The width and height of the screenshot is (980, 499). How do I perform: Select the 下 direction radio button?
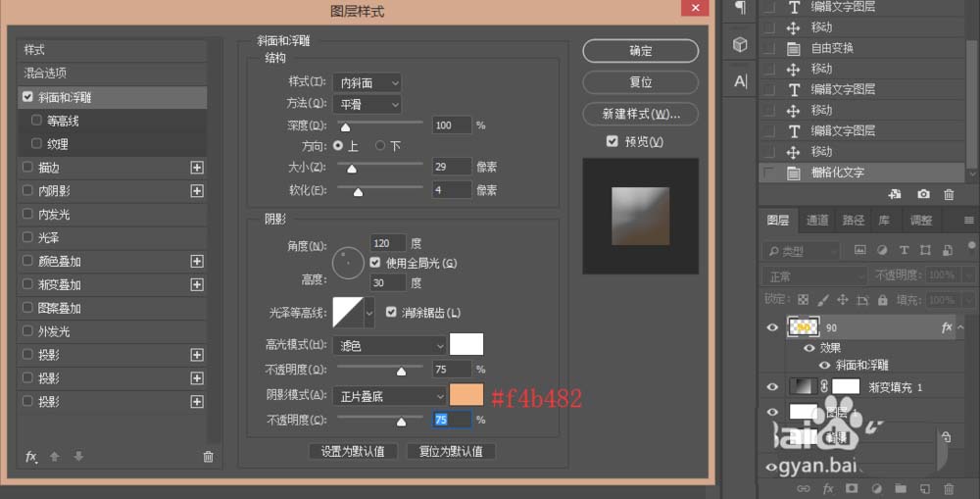click(x=380, y=146)
